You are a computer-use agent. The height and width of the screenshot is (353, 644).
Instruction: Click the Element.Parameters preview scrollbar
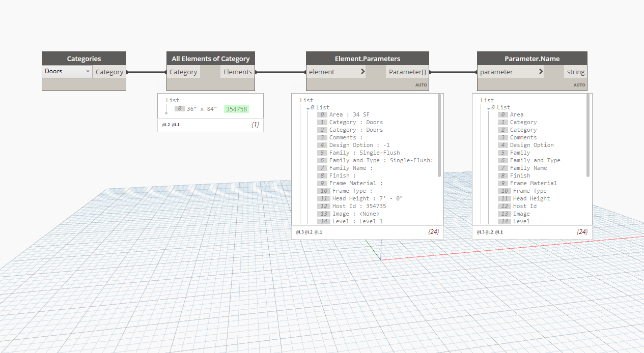point(439,135)
